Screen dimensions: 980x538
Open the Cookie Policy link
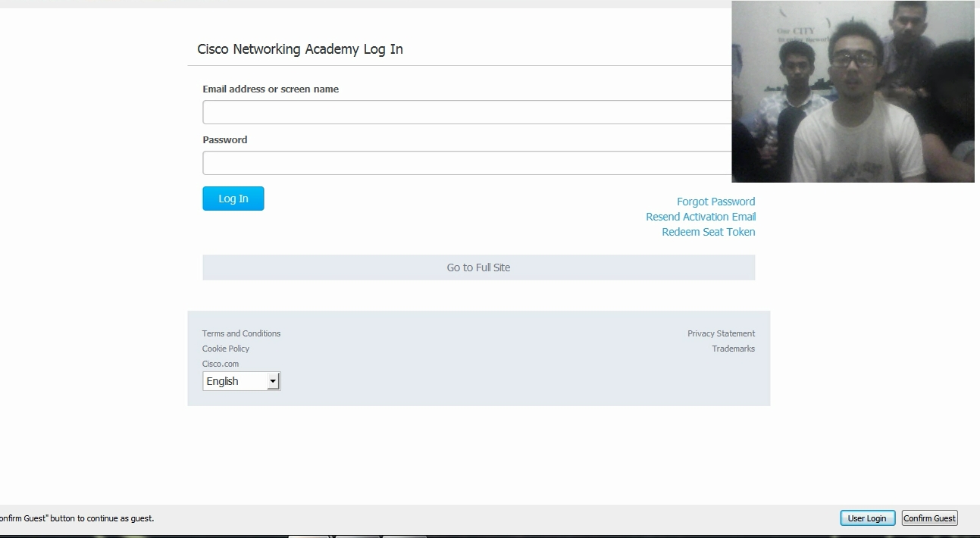click(x=225, y=349)
